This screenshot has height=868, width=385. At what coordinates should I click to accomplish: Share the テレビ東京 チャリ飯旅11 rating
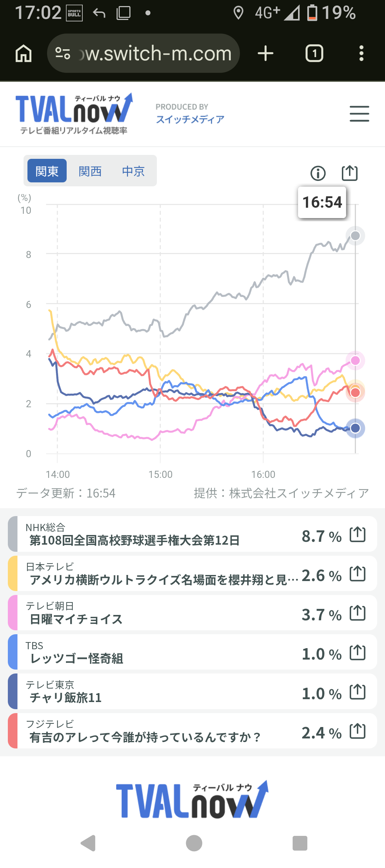pyautogui.click(x=358, y=692)
